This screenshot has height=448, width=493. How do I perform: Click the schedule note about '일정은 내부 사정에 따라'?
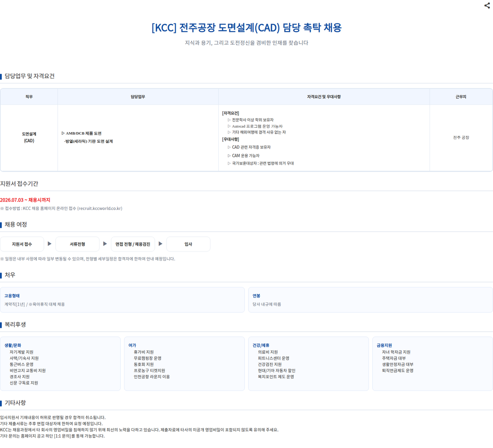click(88, 259)
